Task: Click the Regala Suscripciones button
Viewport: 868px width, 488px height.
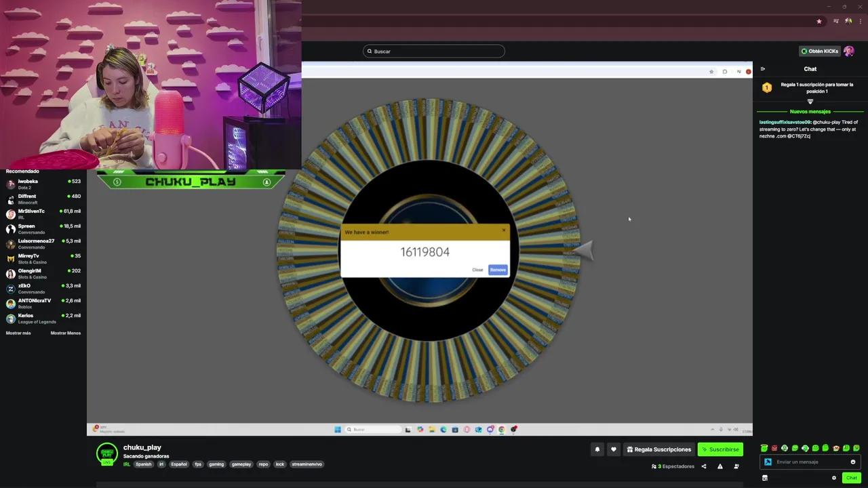Action: [x=658, y=449]
